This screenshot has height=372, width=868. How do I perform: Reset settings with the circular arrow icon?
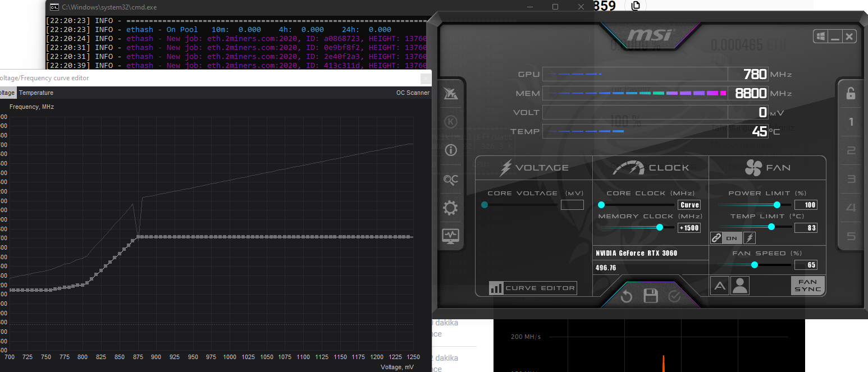(627, 296)
